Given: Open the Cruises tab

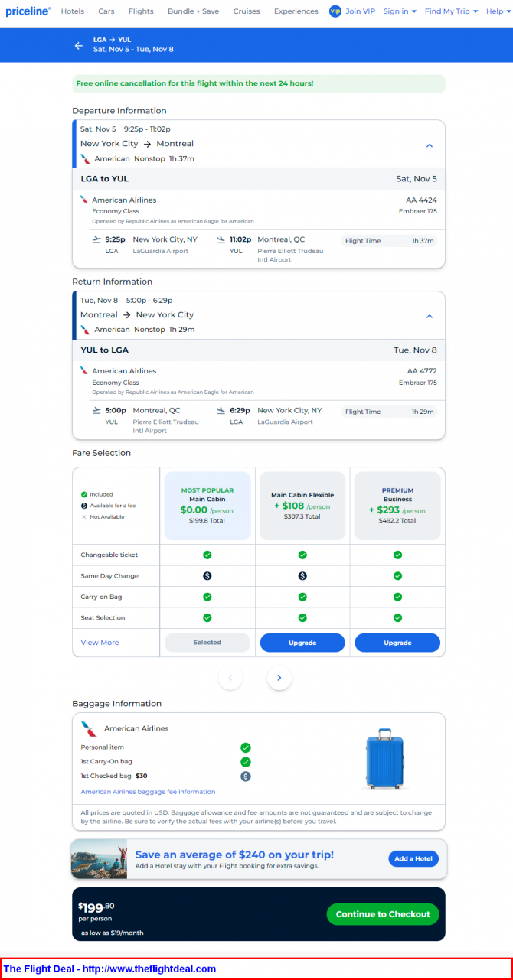Looking at the screenshot, I should click(247, 11).
